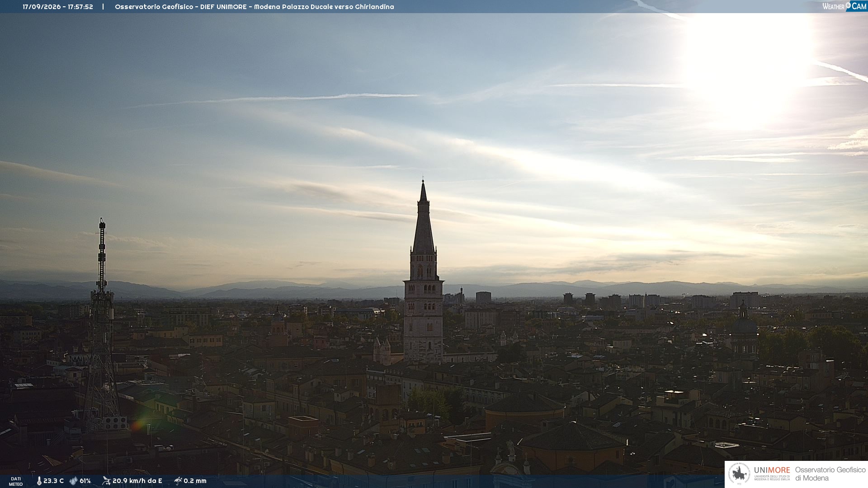This screenshot has height=488, width=868.
Task: Click the 23.3 C temperature reading
Action: click(x=53, y=481)
